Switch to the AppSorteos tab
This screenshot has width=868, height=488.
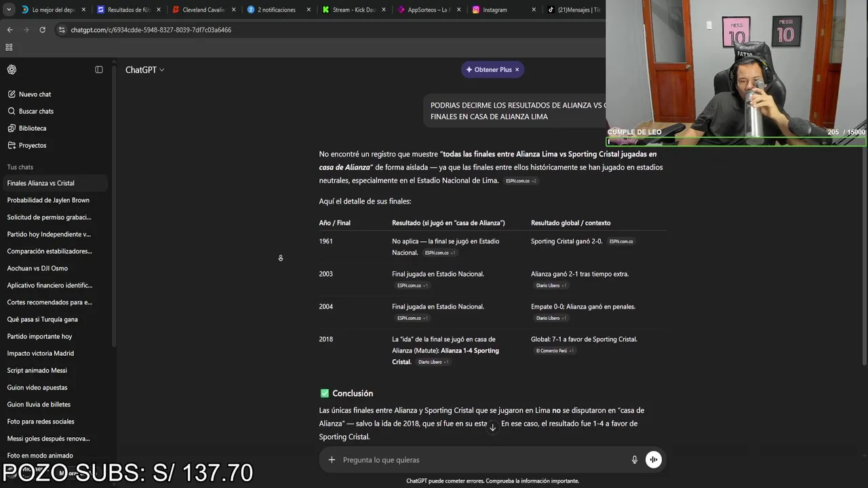pyautogui.click(x=427, y=9)
